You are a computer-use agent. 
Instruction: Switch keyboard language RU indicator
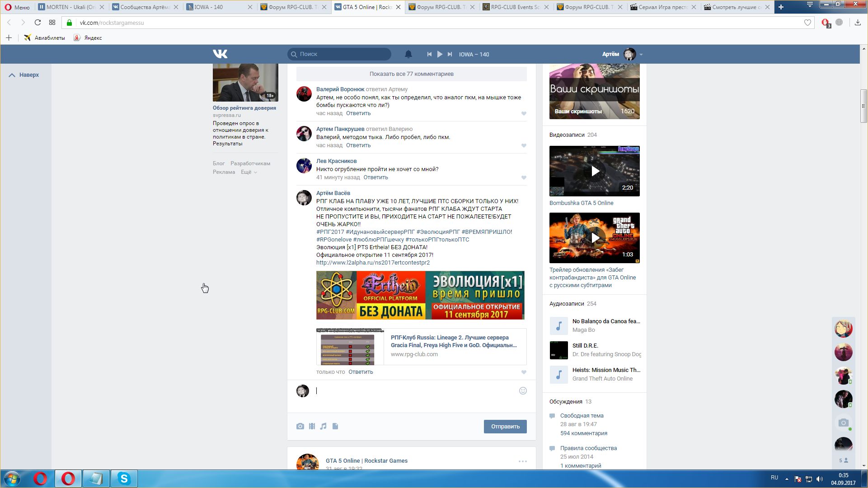coord(774,478)
